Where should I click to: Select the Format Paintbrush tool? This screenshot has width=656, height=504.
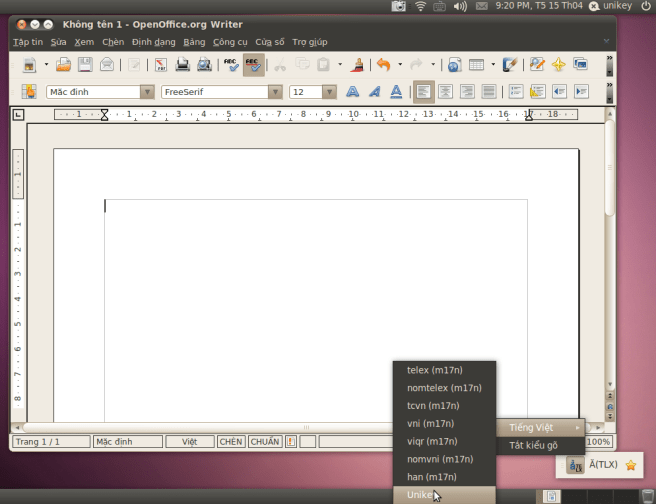coord(357,65)
